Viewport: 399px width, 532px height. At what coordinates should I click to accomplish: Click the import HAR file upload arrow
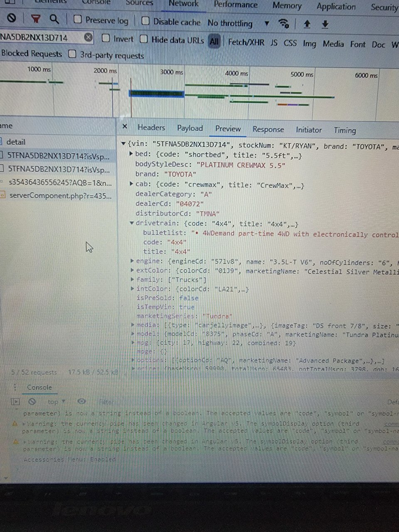pyautogui.click(x=307, y=24)
